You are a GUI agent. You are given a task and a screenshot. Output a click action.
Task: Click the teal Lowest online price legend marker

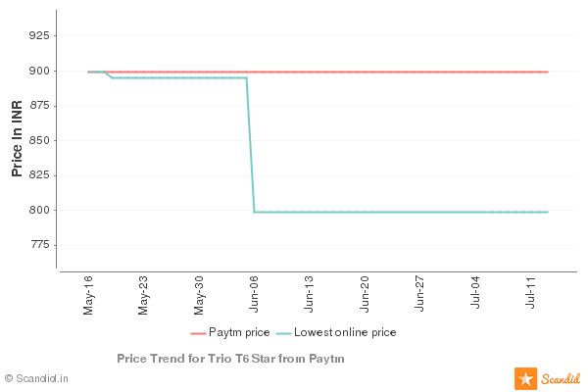click(284, 333)
